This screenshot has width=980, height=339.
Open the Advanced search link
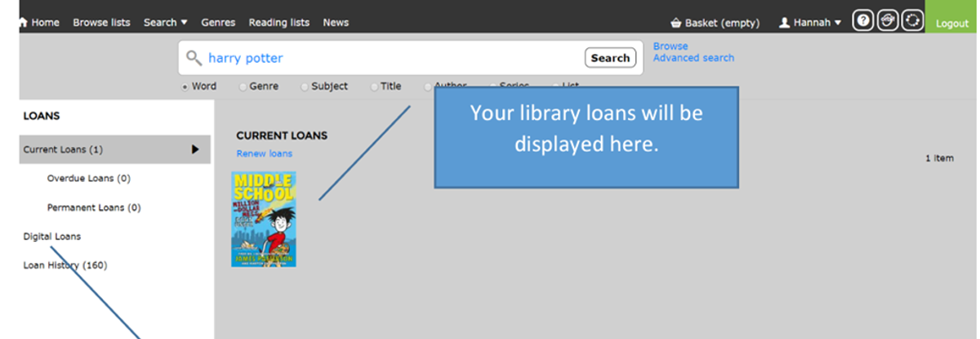[693, 58]
